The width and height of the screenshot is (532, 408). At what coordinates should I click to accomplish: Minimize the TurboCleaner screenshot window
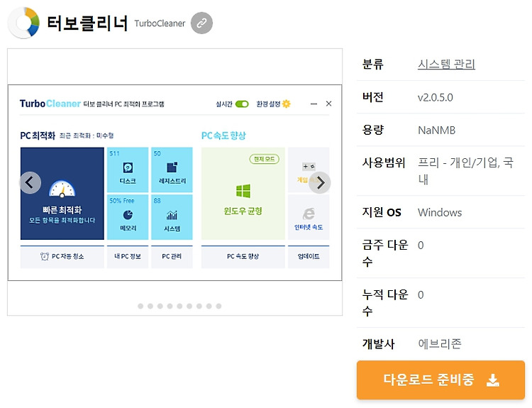click(x=314, y=104)
